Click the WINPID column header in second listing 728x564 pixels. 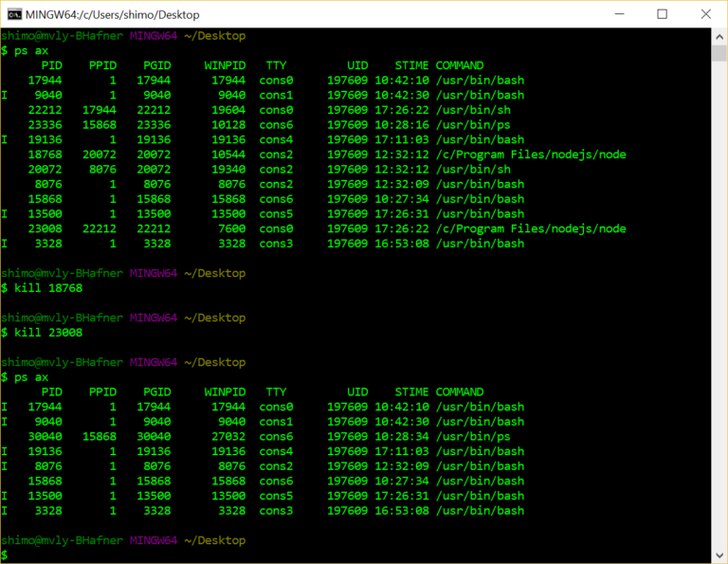tap(225, 391)
